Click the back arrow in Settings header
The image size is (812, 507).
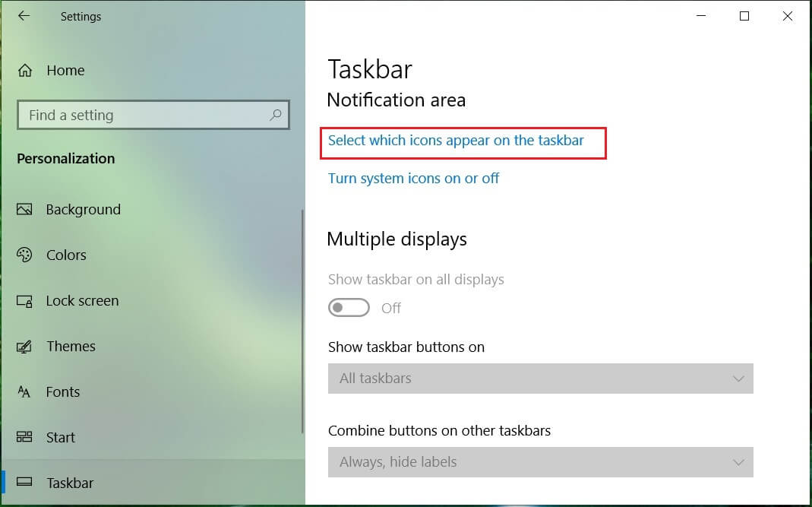(24, 16)
